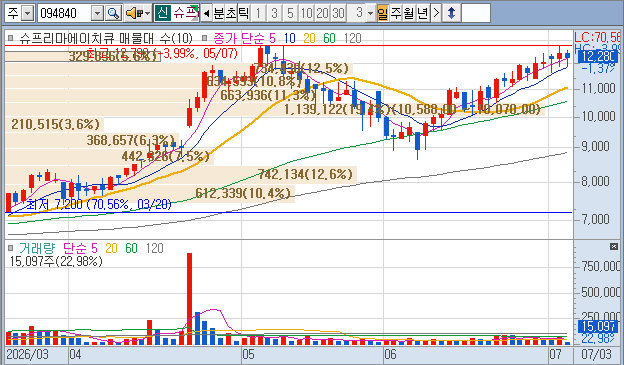Click the blue 10 price moving average legend

(x=290, y=38)
